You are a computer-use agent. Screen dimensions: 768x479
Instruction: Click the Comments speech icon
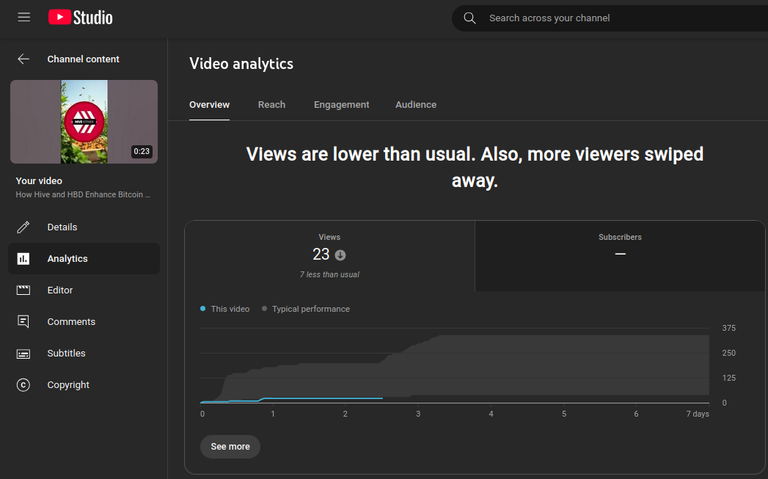pyautogui.click(x=23, y=322)
